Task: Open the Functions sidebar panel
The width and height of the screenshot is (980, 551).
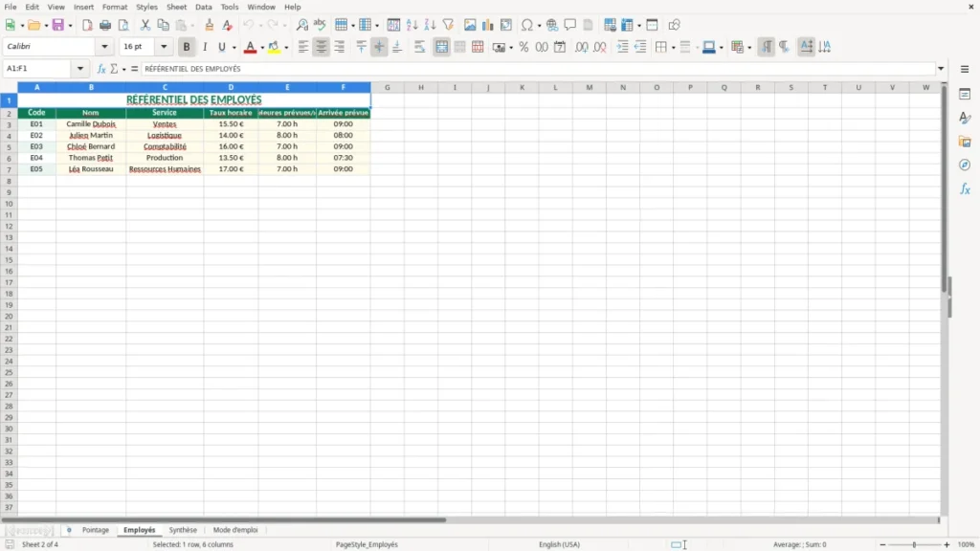Action: tap(965, 188)
